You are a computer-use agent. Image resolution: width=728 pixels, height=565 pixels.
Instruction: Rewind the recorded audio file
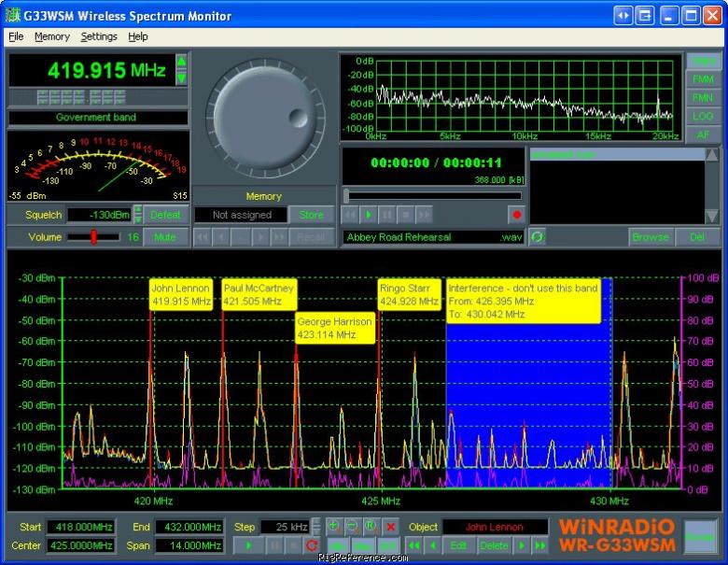coord(351,215)
